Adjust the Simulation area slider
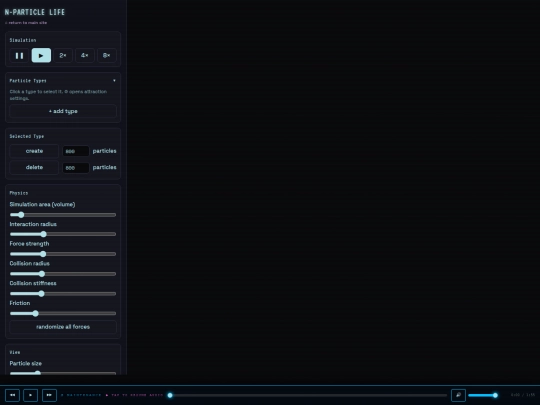540x405 pixels. (x=63, y=215)
